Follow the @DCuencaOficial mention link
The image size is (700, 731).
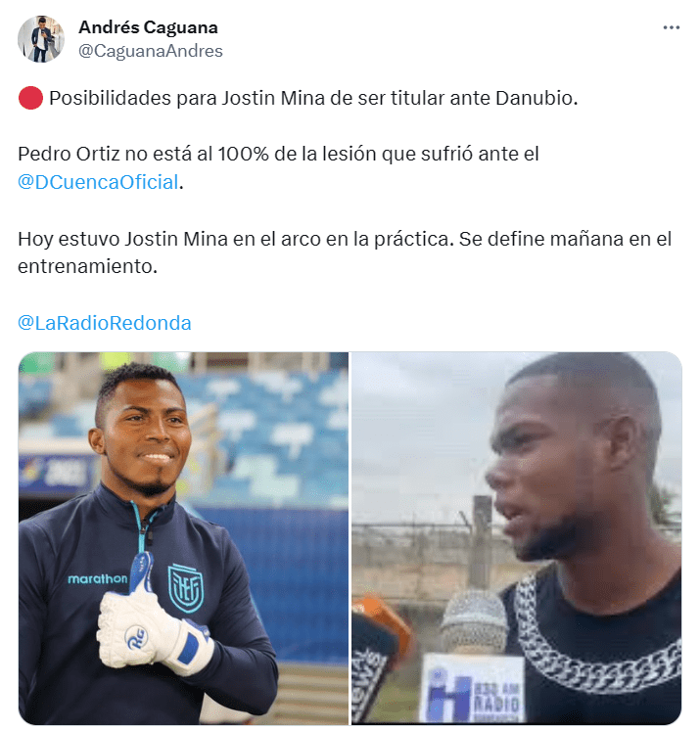point(98,182)
